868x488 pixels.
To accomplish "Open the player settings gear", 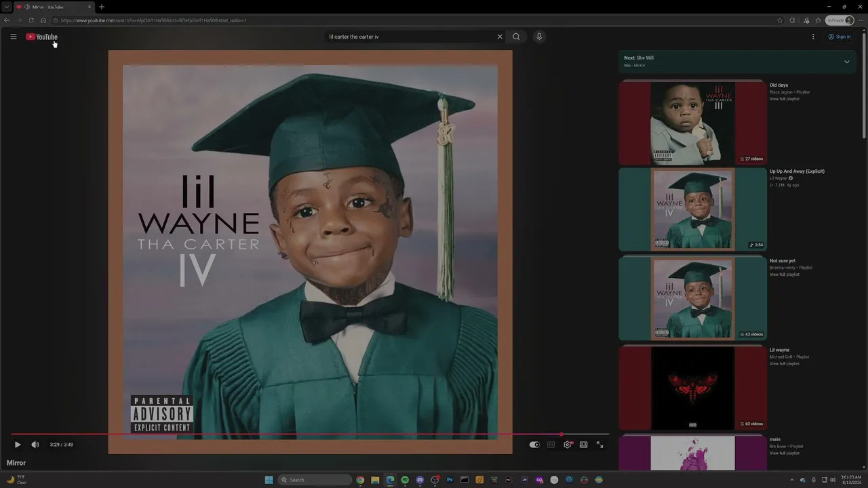I will point(568,445).
